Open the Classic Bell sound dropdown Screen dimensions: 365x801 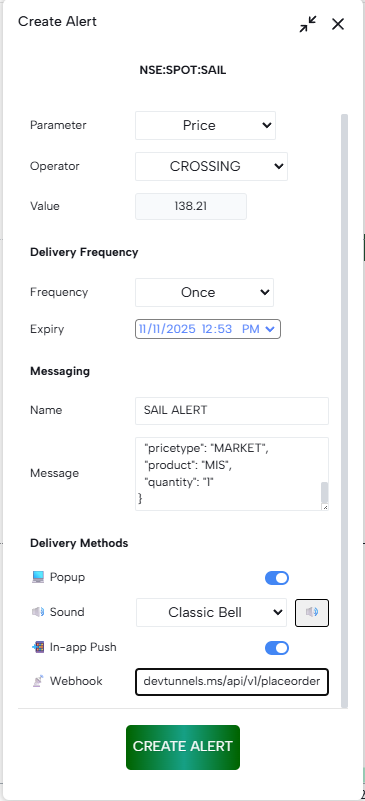point(211,612)
